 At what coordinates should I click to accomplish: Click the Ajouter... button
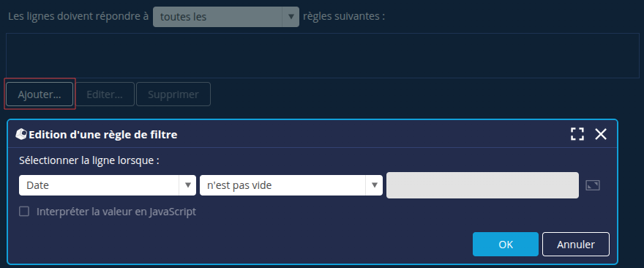(40, 94)
